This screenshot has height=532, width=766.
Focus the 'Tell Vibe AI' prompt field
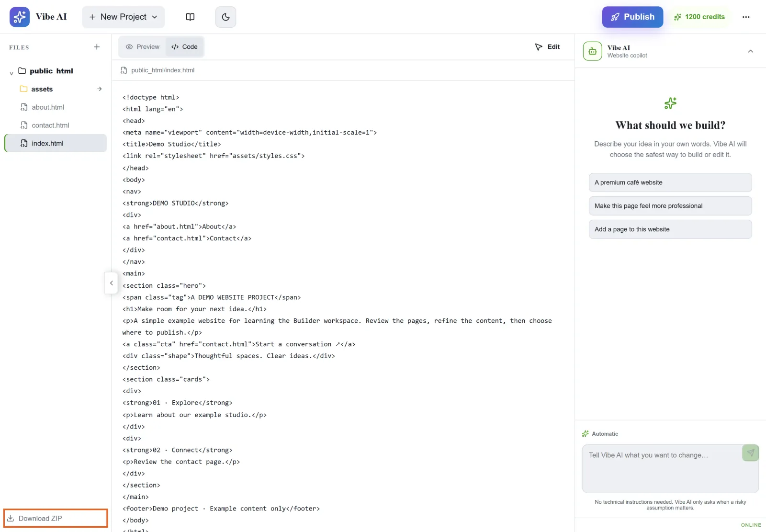tap(670, 468)
